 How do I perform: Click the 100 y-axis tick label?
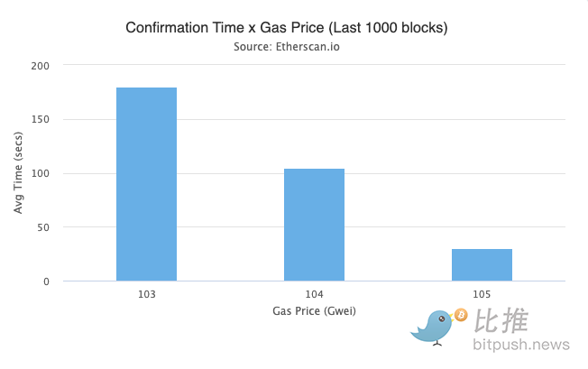pos(40,173)
